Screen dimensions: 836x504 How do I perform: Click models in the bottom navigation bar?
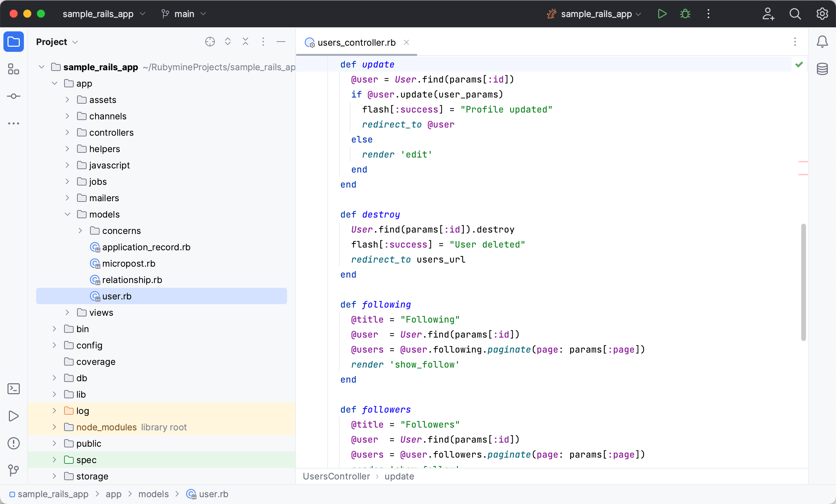(153, 494)
